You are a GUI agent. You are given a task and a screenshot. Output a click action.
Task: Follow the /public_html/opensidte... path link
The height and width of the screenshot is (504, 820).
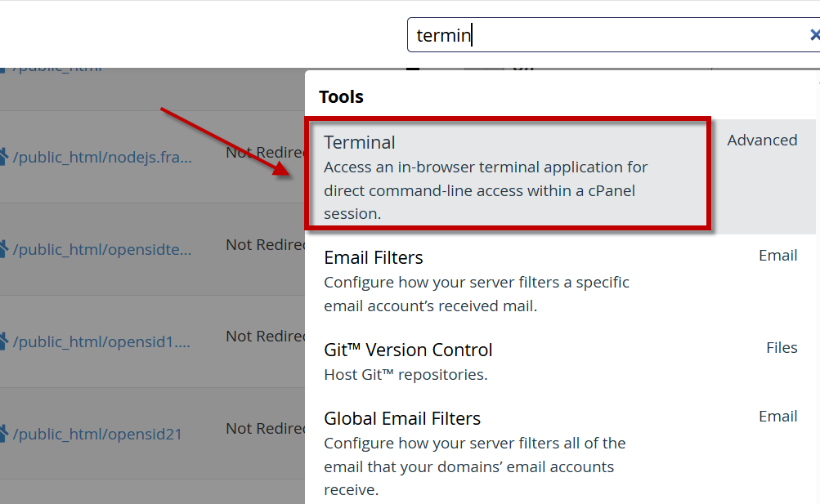(103, 249)
